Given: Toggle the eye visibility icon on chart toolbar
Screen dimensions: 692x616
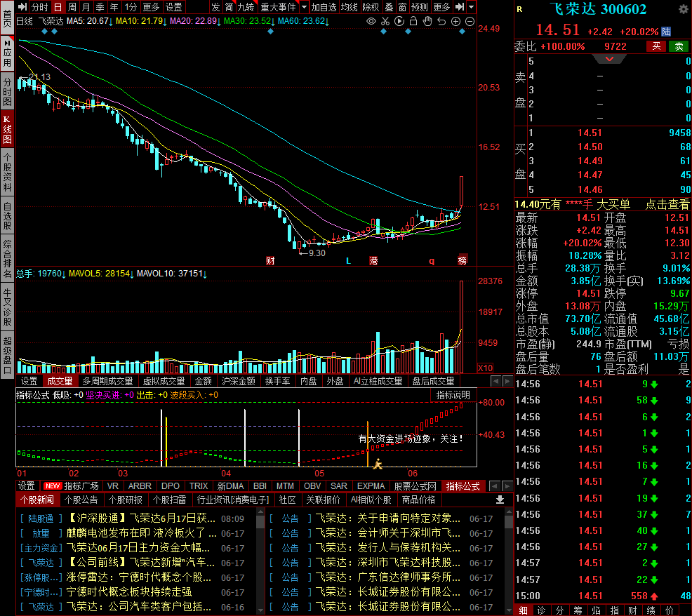Looking at the screenshot, I should click(x=371, y=21).
